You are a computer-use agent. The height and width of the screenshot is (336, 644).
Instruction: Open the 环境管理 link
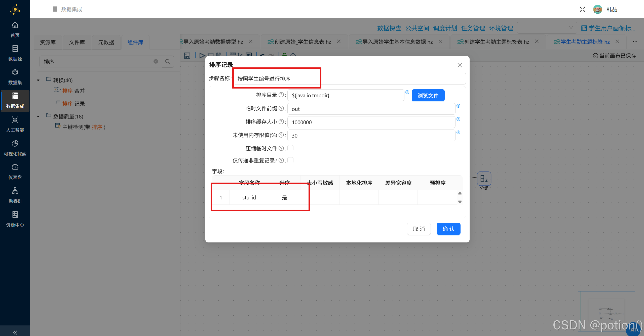[x=501, y=28]
